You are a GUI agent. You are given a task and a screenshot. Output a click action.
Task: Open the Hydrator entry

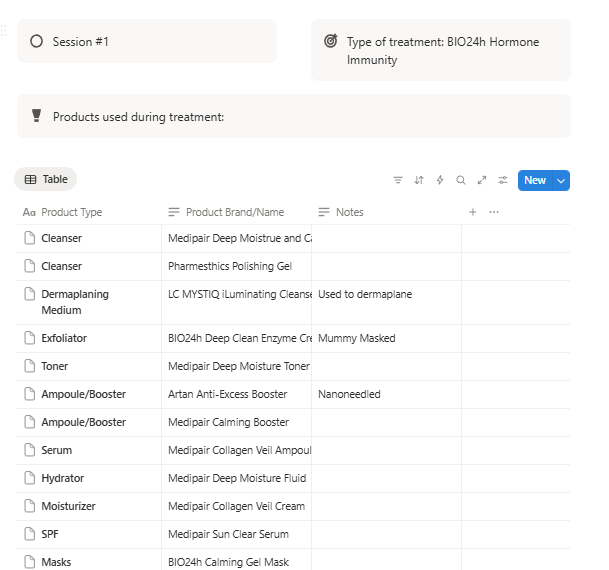click(x=63, y=478)
